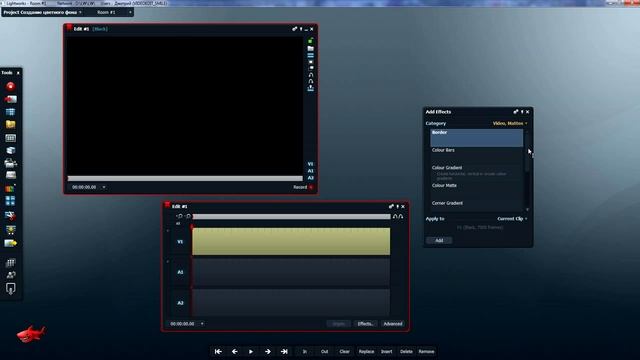Viewport: 640px width, 360px height.
Task: Select the Border effect in the list
Action: [x=476, y=138]
